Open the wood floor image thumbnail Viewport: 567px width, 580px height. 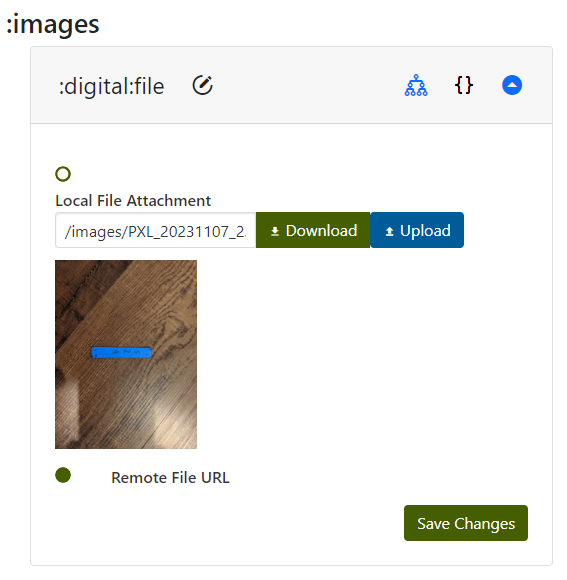click(x=126, y=354)
